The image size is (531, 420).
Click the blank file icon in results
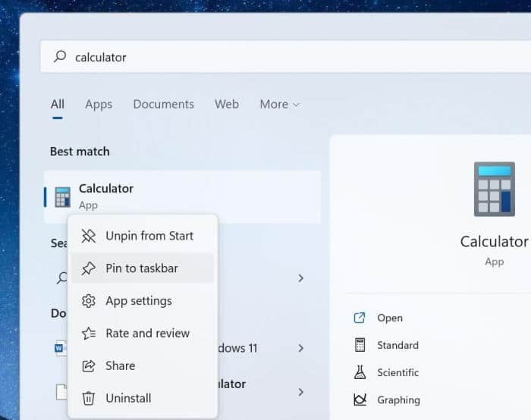(61, 392)
